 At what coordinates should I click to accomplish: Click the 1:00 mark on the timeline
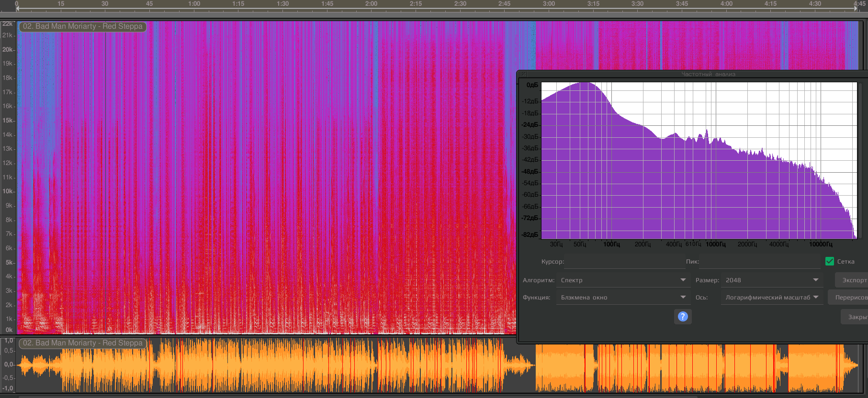point(194,4)
